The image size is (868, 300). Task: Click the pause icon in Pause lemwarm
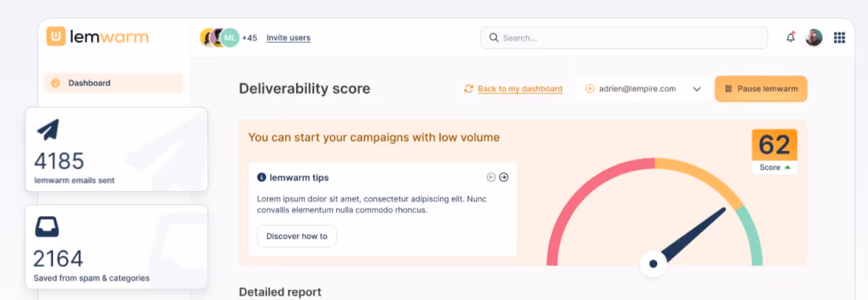[728, 89]
